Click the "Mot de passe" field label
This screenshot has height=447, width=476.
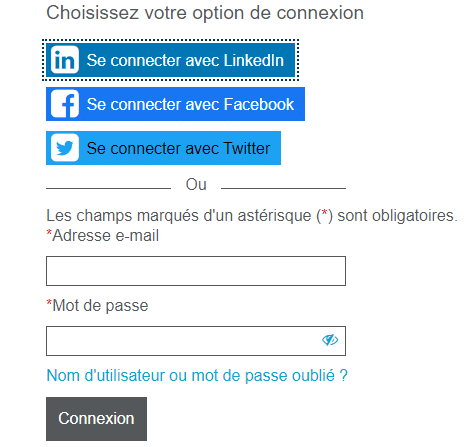pos(100,306)
